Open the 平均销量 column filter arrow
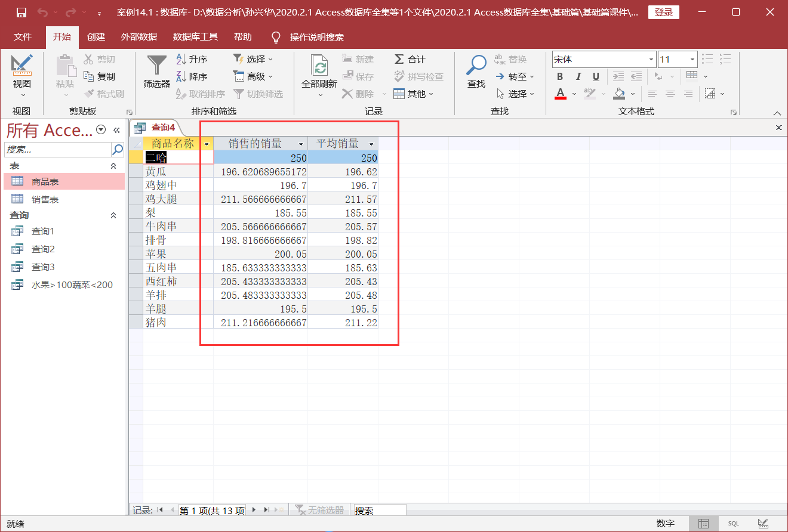788x532 pixels. pos(371,144)
